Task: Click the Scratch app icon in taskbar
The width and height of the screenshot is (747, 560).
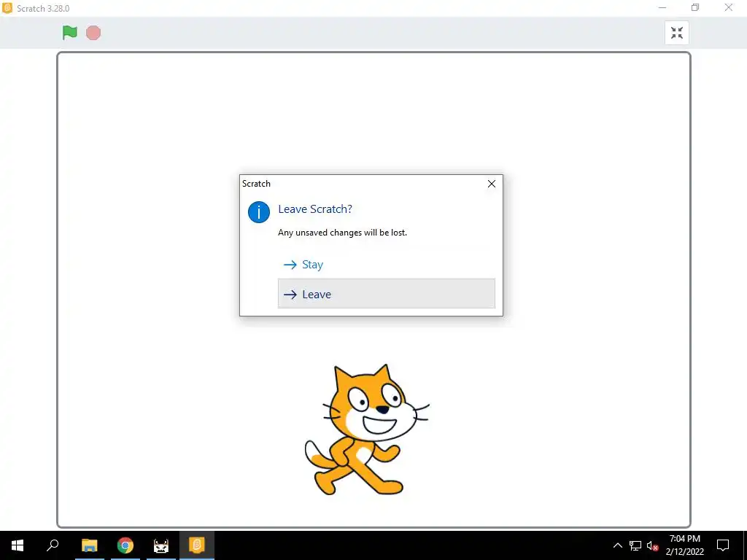Action: coord(197,545)
